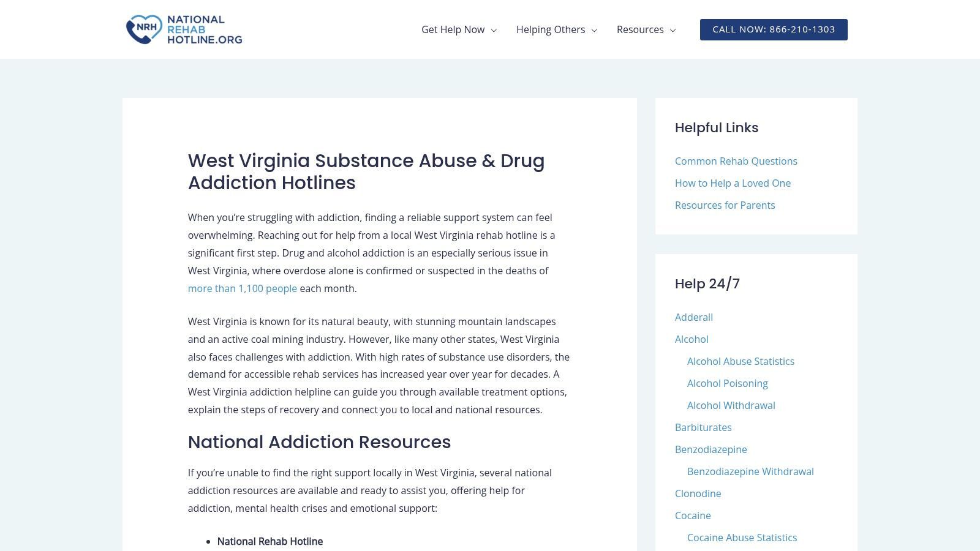980x551 pixels.
Task: Expand the Helping Others chevron arrow
Action: point(594,30)
